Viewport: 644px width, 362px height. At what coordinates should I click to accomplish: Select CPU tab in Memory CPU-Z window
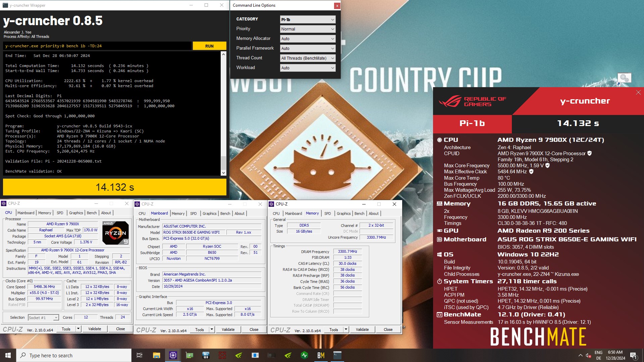click(276, 214)
